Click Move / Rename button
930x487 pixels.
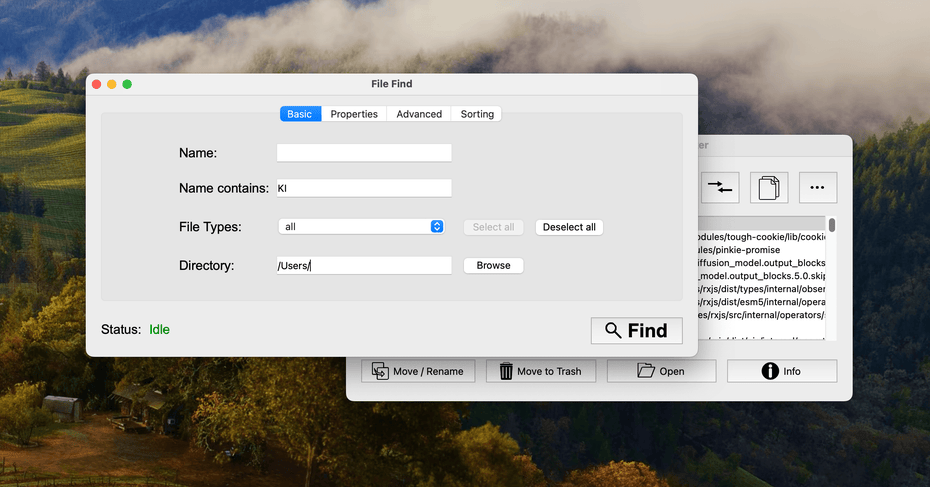pos(418,371)
